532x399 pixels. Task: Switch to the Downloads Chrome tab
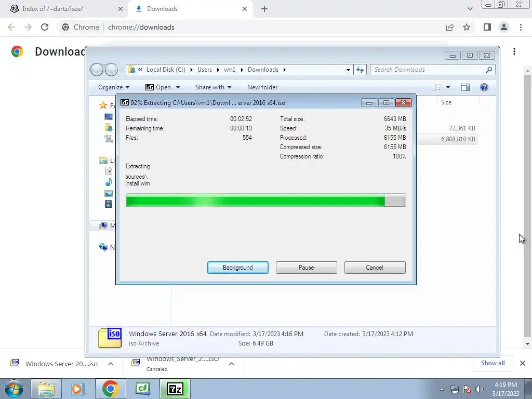click(x=190, y=9)
